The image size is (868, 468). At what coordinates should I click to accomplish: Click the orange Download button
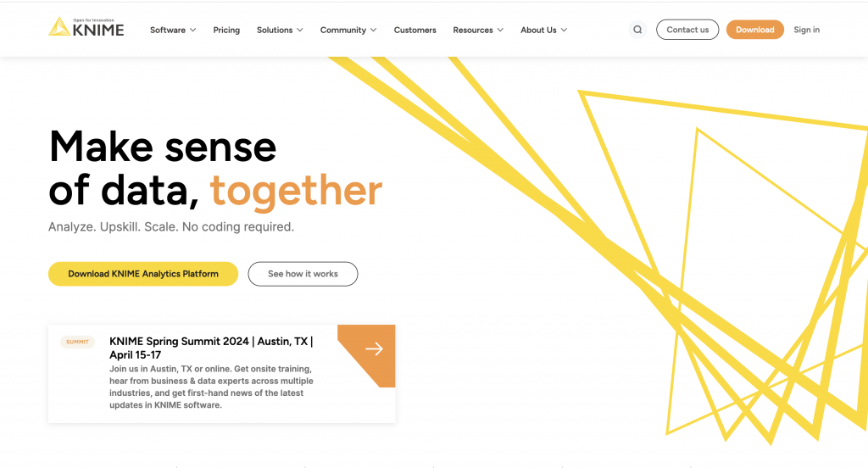(x=755, y=30)
